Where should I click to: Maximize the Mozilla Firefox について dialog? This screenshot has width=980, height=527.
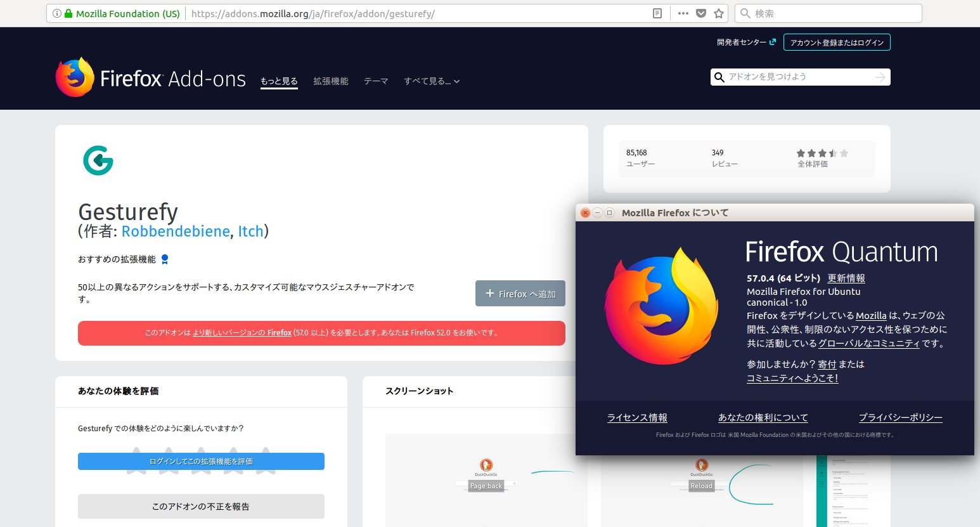(x=610, y=213)
